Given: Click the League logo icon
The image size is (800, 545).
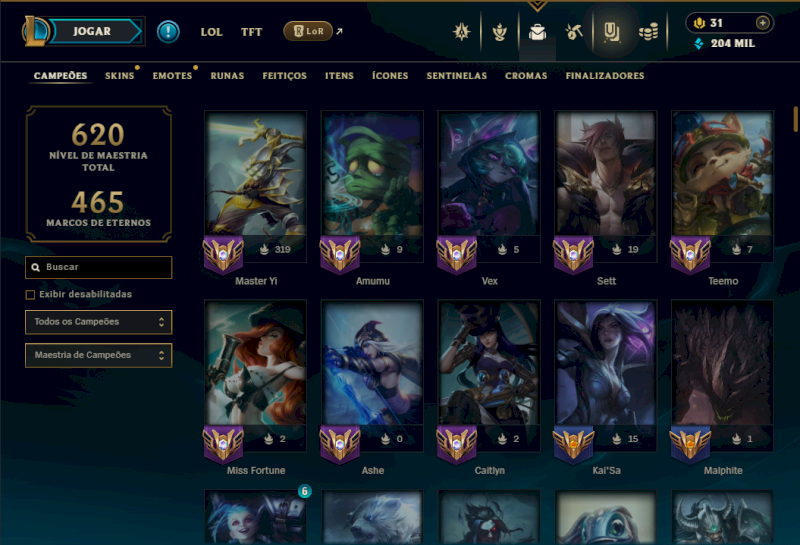Looking at the screenshot, I should click(x=35, y=31).
